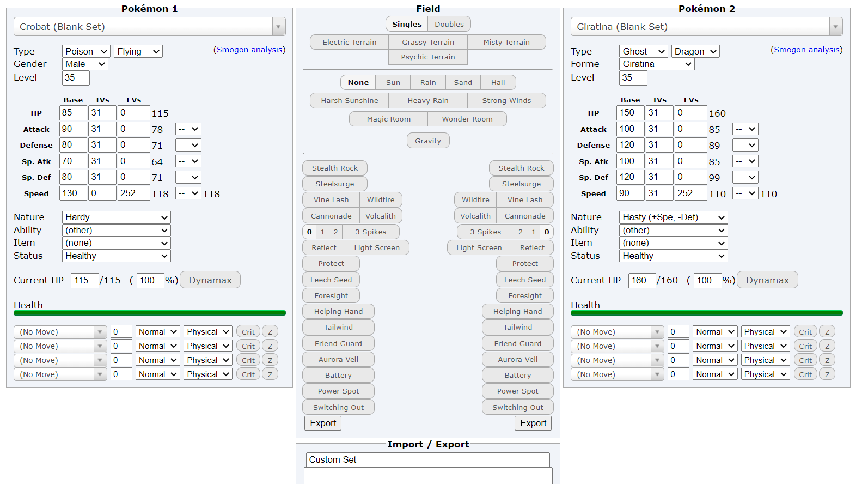Select Sun weather option
The image size is (868, 484).
tap(393, 82)
